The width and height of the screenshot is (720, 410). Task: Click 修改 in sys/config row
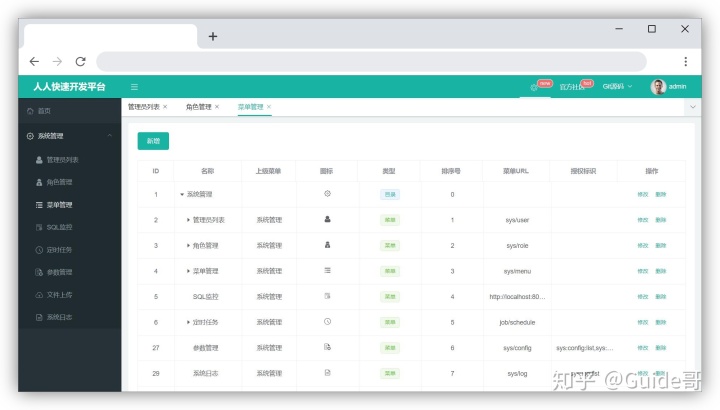click(x=643, y=348)
